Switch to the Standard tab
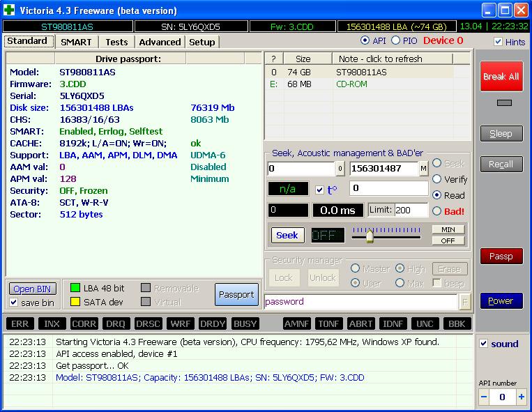532x412 pixels. coord(29,41)
